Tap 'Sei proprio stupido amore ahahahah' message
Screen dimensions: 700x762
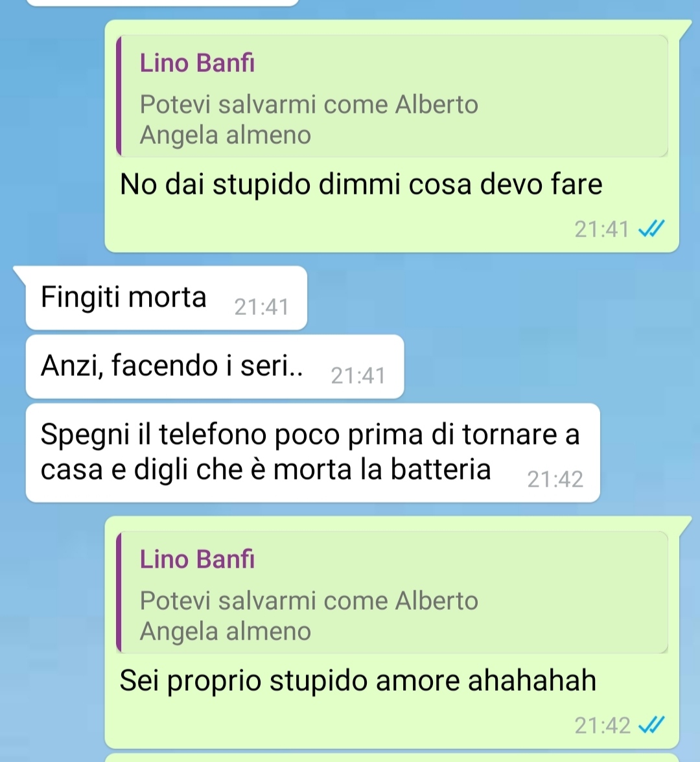(x=358, y=680)
